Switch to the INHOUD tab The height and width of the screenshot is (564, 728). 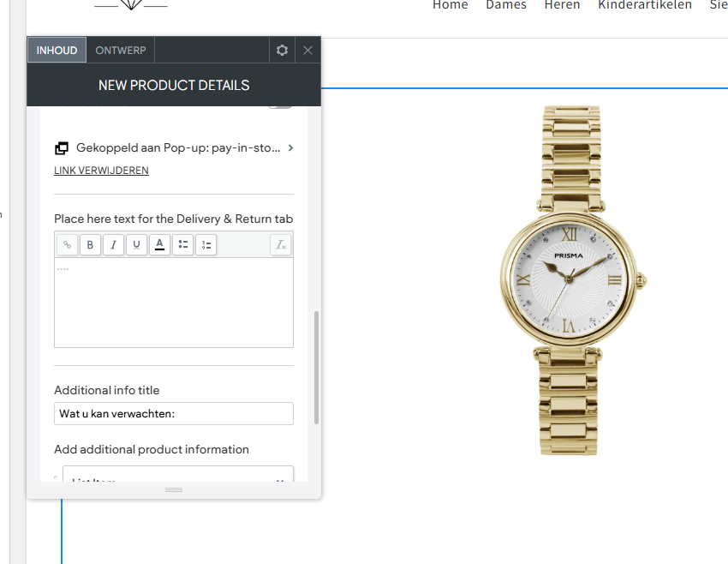(x=57, y=51)
